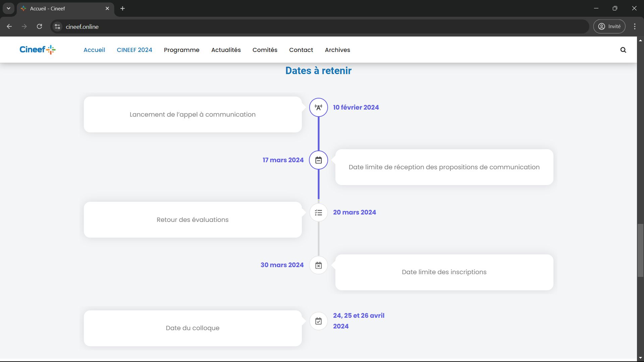Click the Date limite de réception des propositions card
The width and height of the screenshot is (644, 362).
tap(444, 167)
